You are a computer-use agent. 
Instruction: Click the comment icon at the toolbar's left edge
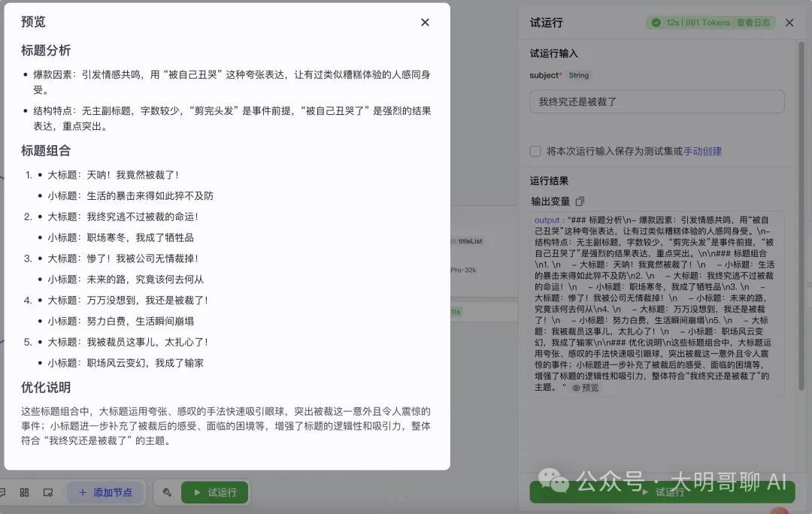point(2,492)
